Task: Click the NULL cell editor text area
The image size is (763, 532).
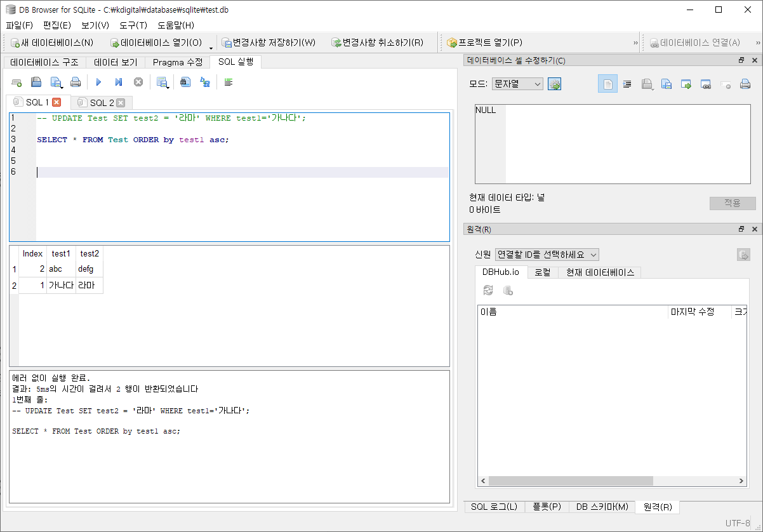Action: (x=613, y=144)
